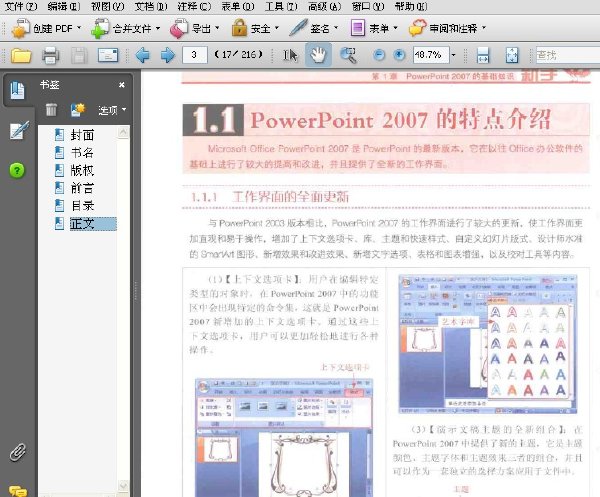Open the zoom level dropdown arrow
The height and width of the screenshot is (497, 600).
point(453,55)
